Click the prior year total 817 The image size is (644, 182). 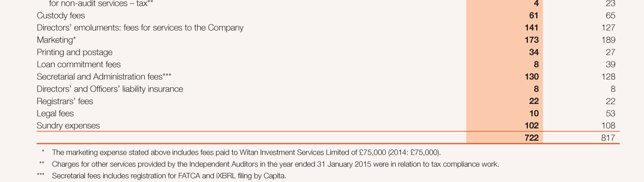pyautogui.click(x=608, y=138)
